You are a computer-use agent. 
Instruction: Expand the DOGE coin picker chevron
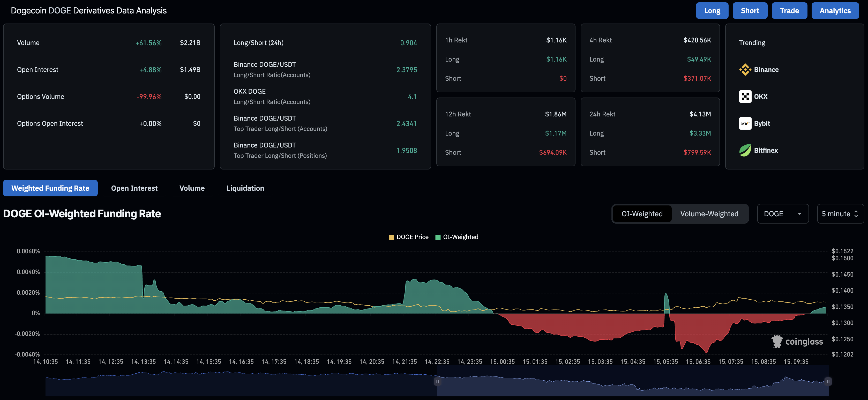point(799,214)
